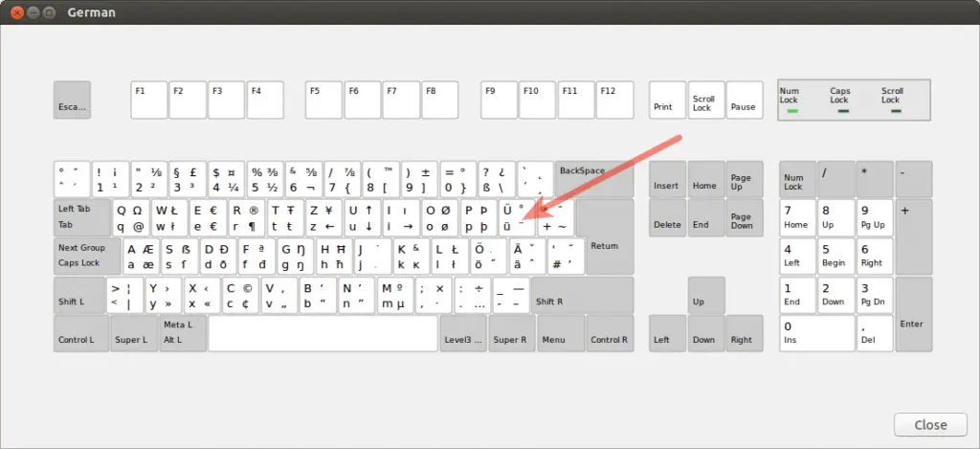Image resolution: width=980 pixels, height=449 pixels.
Task: Click the Left Tab key
Action: 82,217
